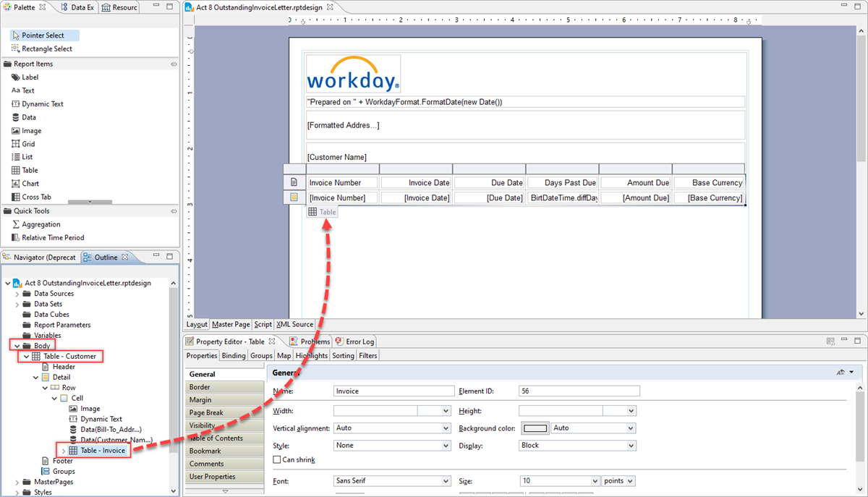868x497 pixels.
Task: Toggle the Can shrink checkbox
Action: click(x=277, y=459)
